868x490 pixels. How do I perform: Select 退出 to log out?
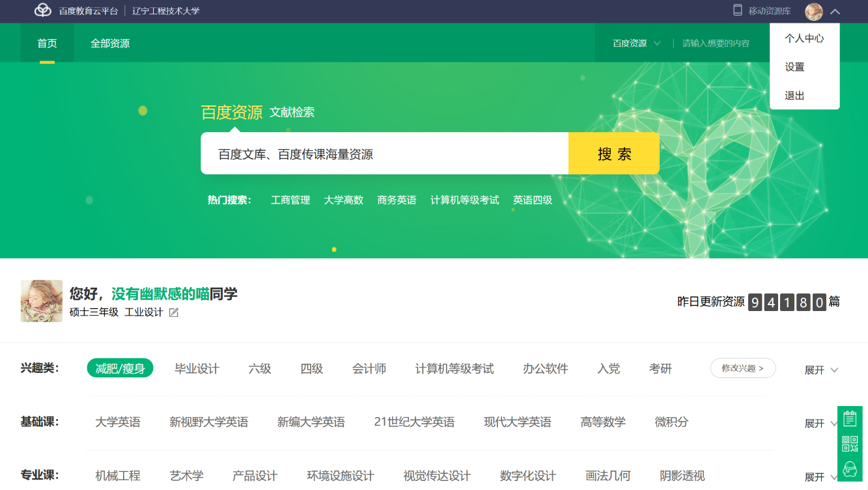click(794, 96)
